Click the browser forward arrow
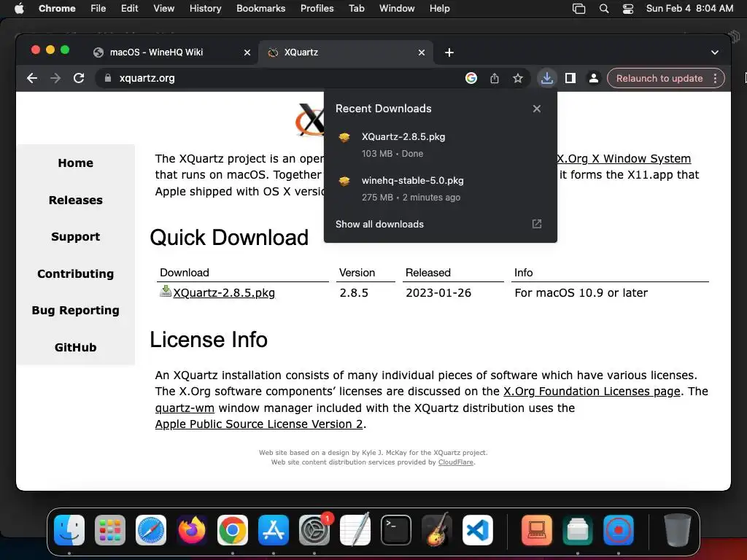 click(x=55, y=78)
